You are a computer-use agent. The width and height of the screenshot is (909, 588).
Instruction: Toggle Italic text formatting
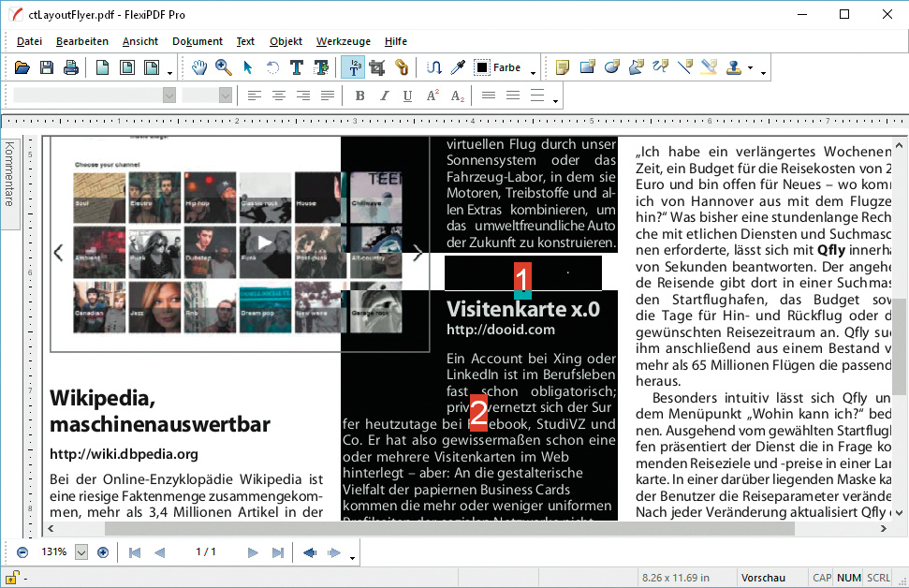point(383,96)
